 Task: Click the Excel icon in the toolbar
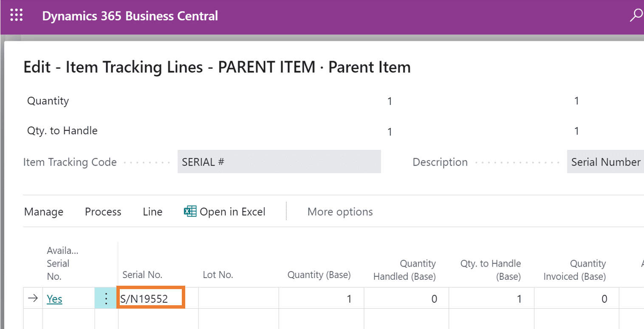pyautogui.click(x=190, y=211)
